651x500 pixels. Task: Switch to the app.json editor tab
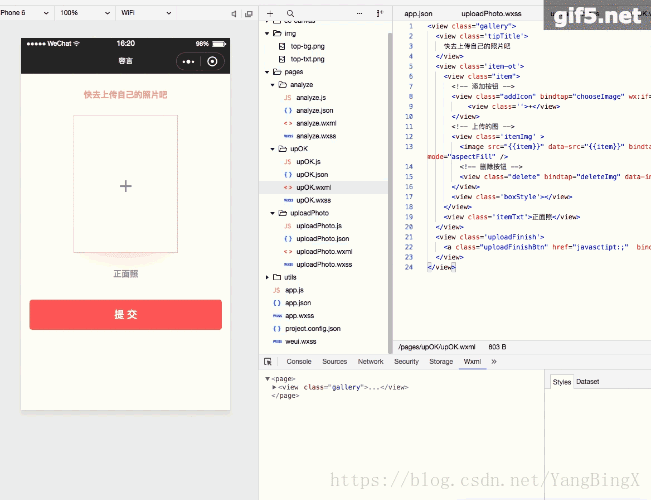click(x=418, y=14)
